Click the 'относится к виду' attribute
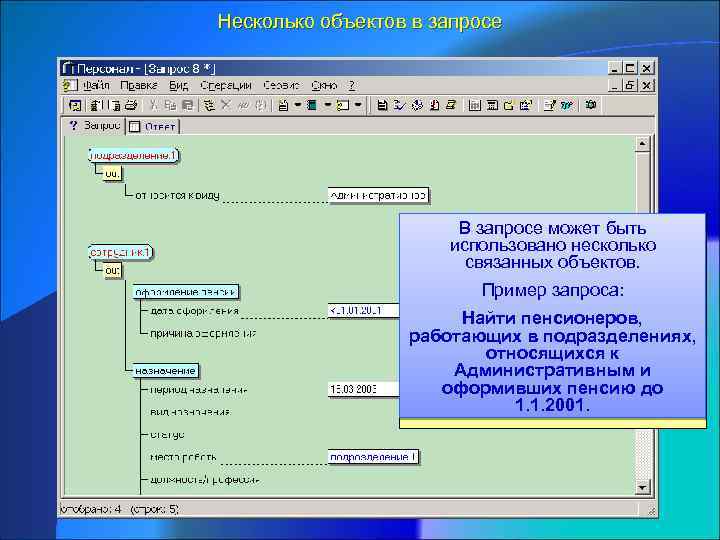The image size is (720, 540). tap(177, 196)
